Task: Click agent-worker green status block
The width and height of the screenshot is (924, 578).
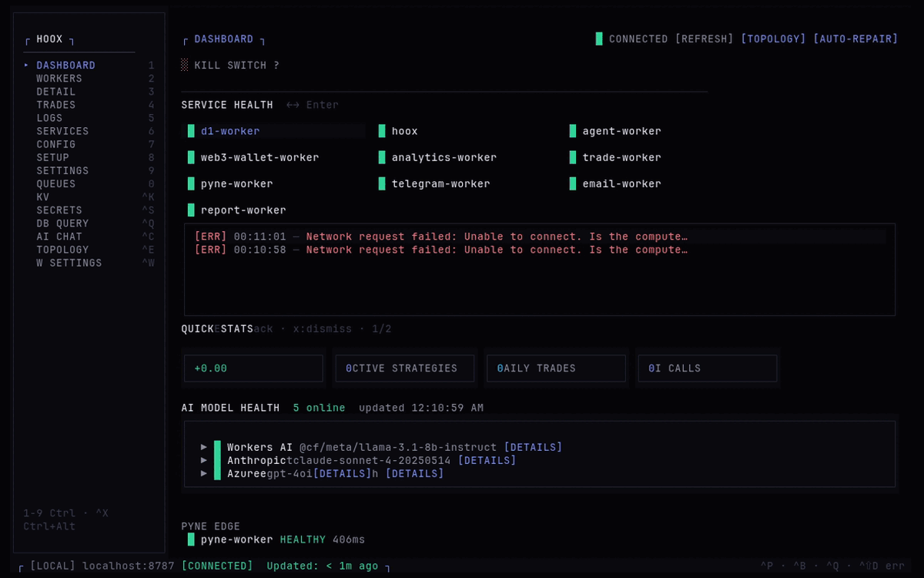Action: [573, 131]
